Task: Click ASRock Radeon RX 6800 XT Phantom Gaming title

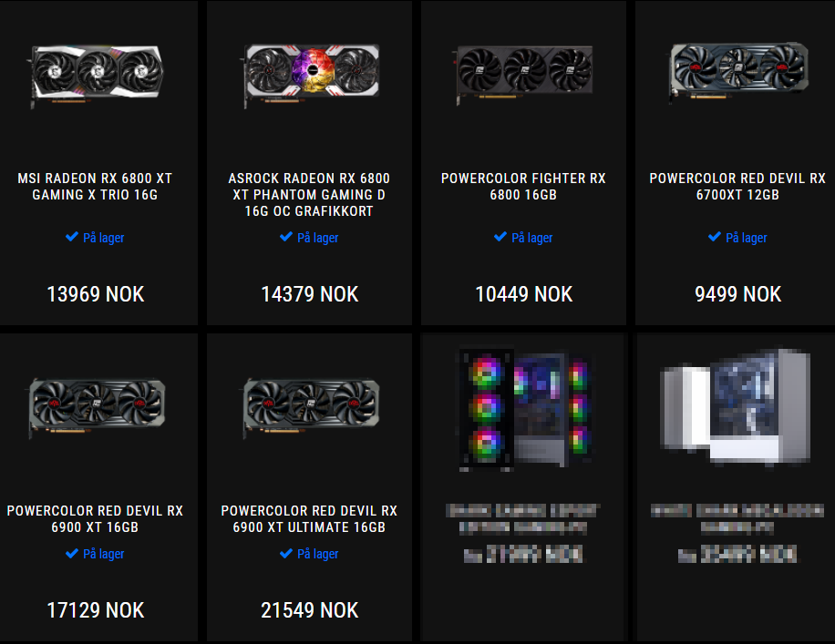Action: (x=309, y=194)
